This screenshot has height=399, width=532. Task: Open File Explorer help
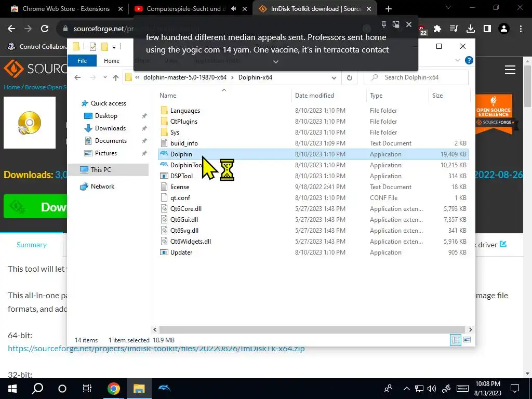tap(469, 60)
